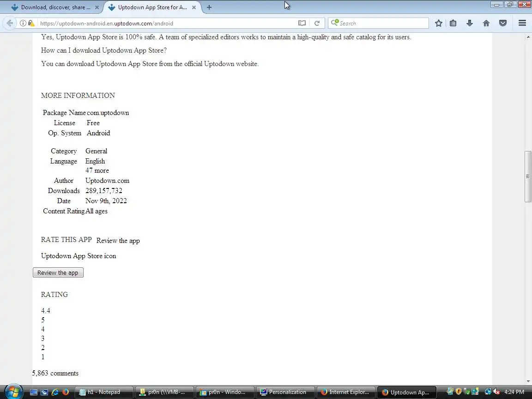Click the '4.4' rating value
Screen dimensions: 532x399
click(x=45, y=310)
